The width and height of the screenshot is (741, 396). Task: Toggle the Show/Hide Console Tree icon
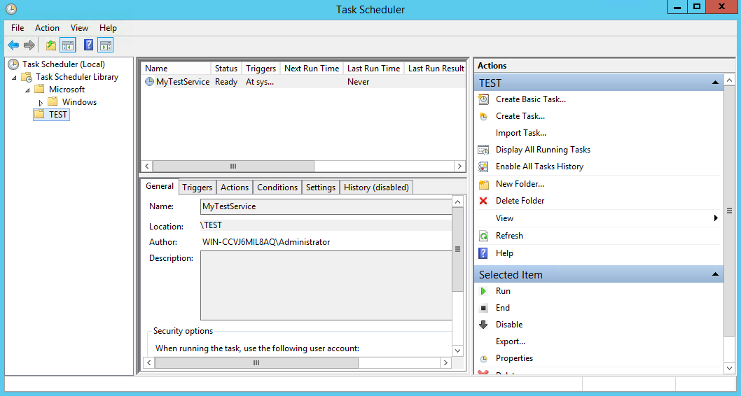[68, 45]
